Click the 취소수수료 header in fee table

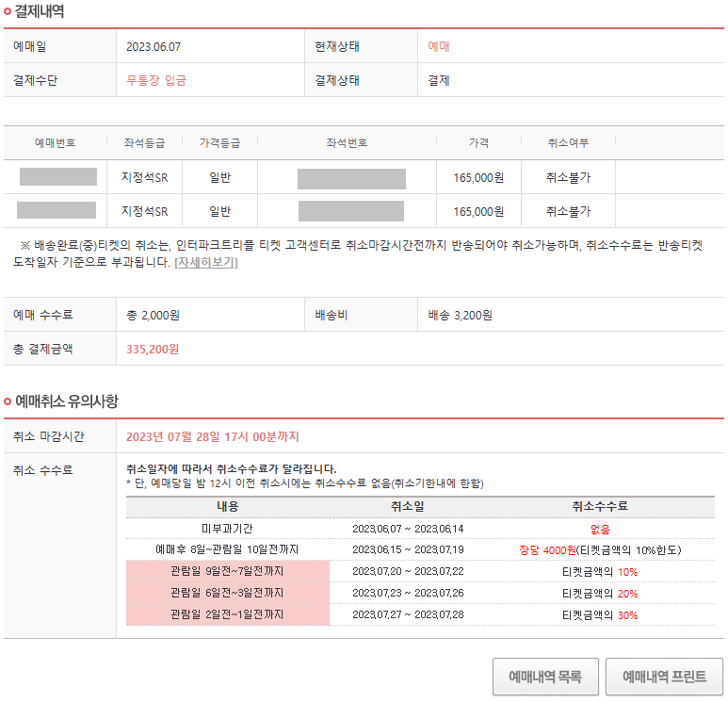600,506
